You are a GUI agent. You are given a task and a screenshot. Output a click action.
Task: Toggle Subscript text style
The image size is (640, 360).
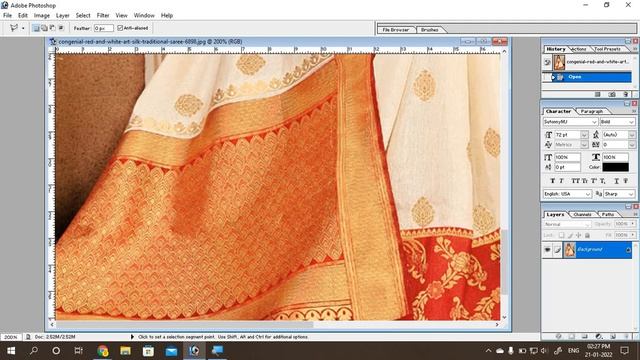click(x=603, y=181)
